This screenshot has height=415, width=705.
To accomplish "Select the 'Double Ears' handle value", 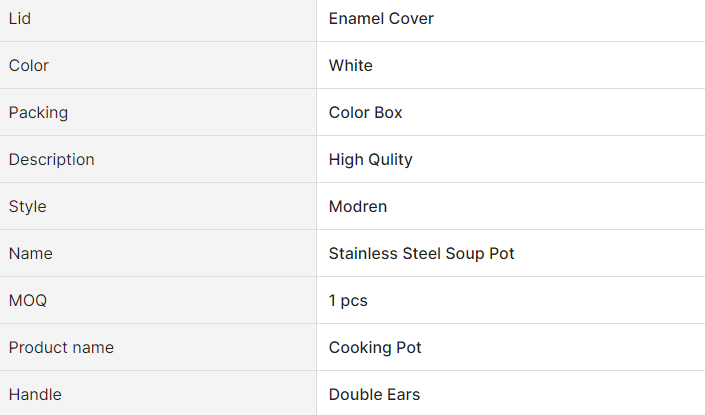I will [x=374, y=394].
